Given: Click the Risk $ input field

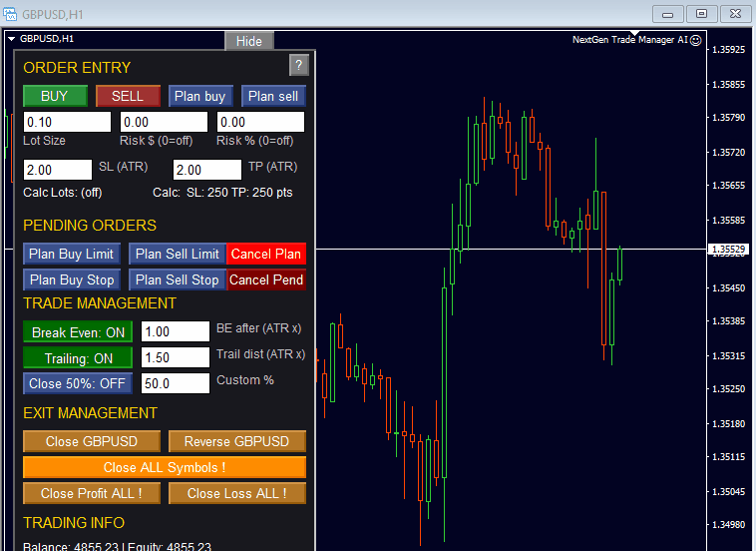Looking at the screenshot, I should click(164, 122).
